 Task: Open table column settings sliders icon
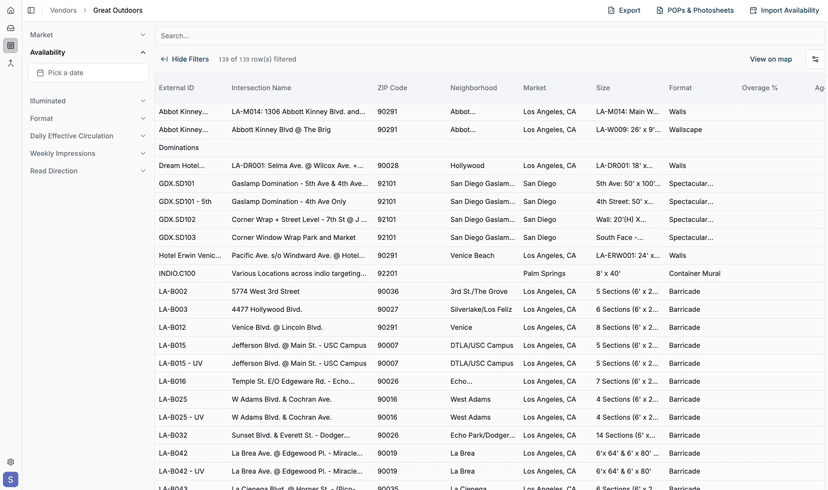click(x=815, y=59)
